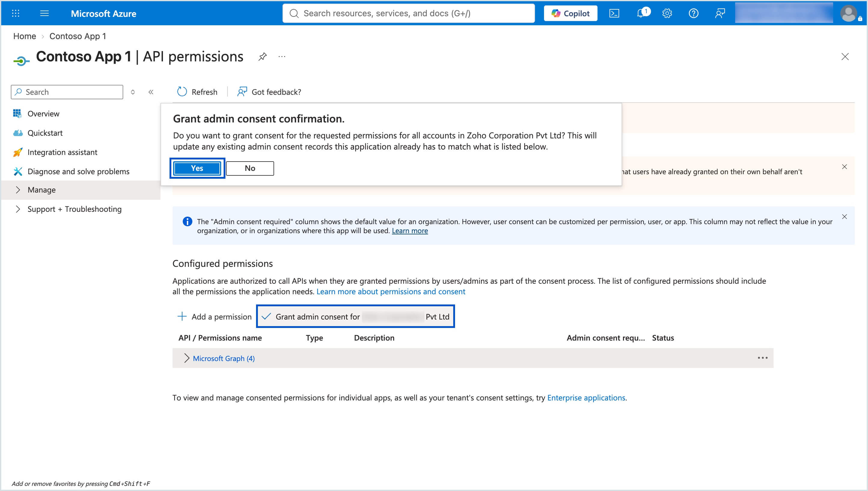The height and width of the screenshot is (491, 868).
Task: Expand Support + Troubleshooting section
Action: [74, 209]
